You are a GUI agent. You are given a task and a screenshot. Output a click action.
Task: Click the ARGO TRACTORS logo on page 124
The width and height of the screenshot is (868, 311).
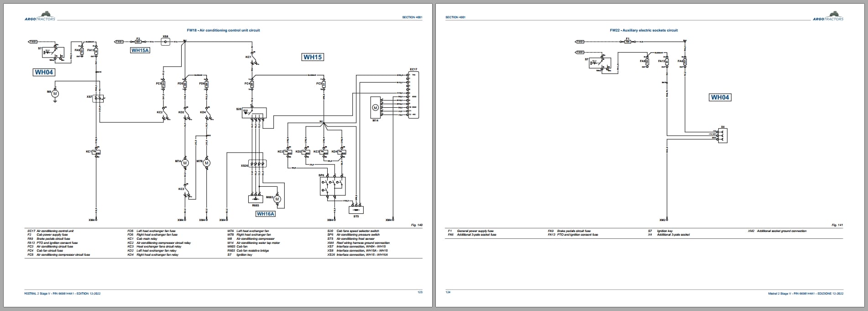coord(828,16)
